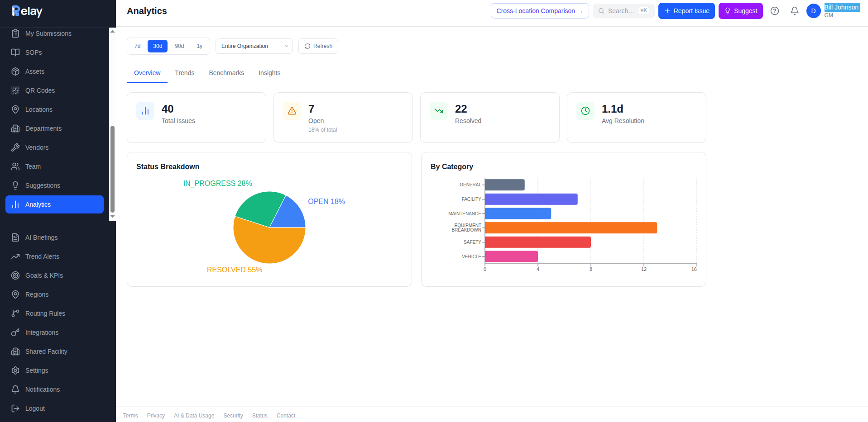Switch to the Trends tab
Image resolution: width=868 pixels, height=422 pixels.
pyautogui.click(x=185, y=73)
